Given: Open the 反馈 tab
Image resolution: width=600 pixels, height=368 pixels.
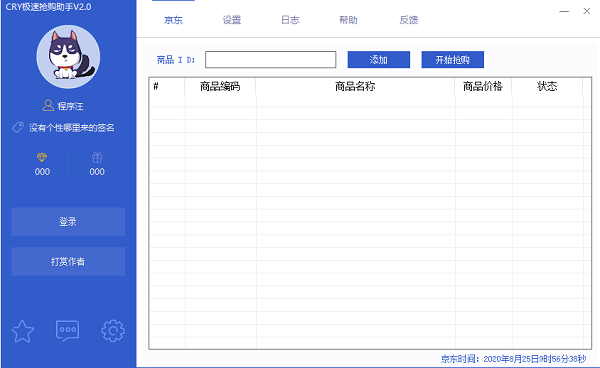Looking at the screenshot, I should pyautogui.click(x=409, y=20).
